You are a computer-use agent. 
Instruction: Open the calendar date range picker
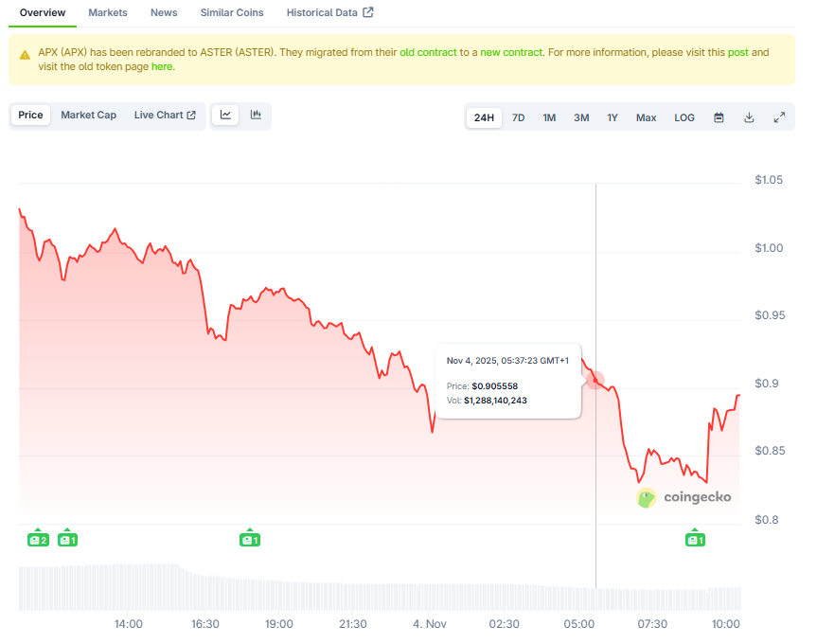(x=719, y=117)
